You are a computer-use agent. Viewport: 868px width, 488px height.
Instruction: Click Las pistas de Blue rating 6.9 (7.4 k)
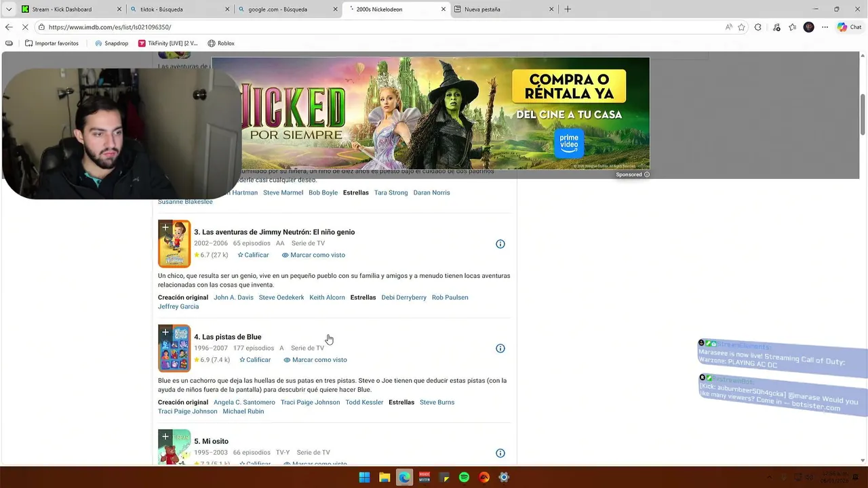(x=212, y=360)
